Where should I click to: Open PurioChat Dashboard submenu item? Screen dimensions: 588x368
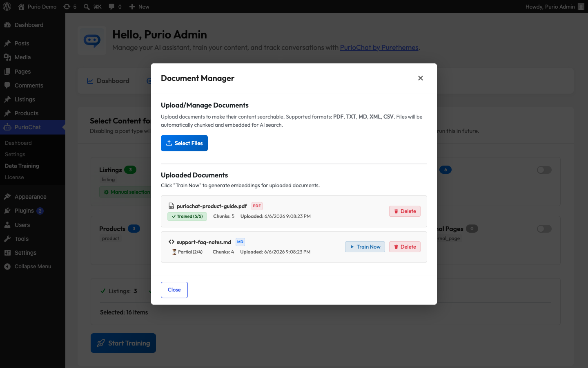(18, 143)
